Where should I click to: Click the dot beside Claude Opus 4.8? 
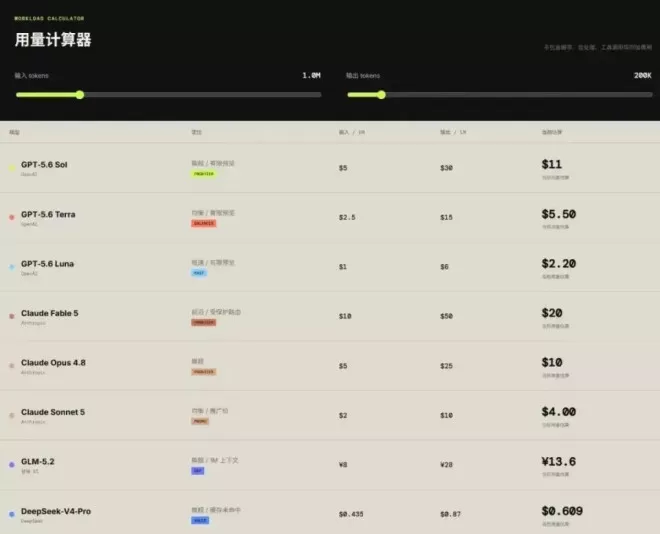pos(12,366)
